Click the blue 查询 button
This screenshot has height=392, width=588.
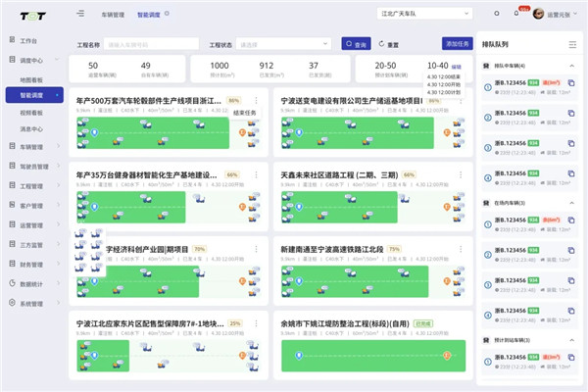[x=355, y=44]
